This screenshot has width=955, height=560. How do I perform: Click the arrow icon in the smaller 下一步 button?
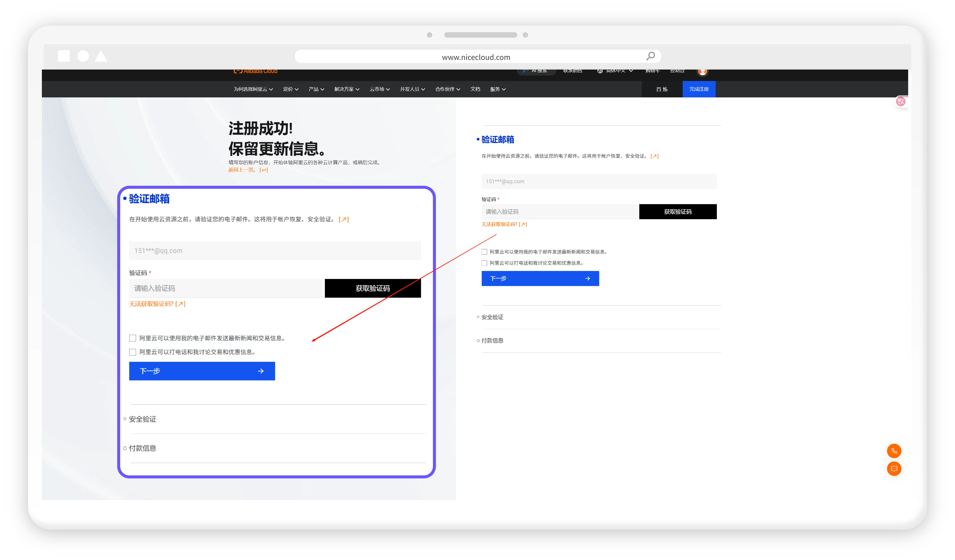587,278
